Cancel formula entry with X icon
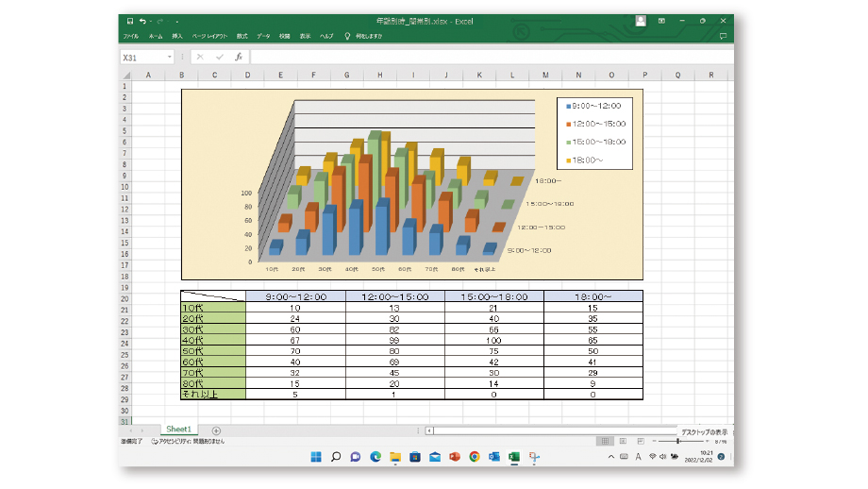Viewport: 868px width, 489px height. [200, 57]
